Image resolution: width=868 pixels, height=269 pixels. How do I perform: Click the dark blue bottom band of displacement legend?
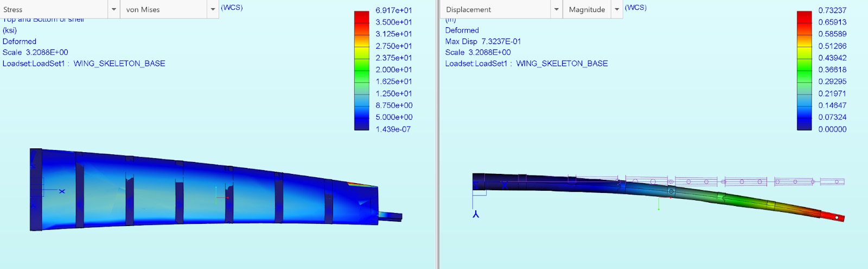click(x=804, y=124)
